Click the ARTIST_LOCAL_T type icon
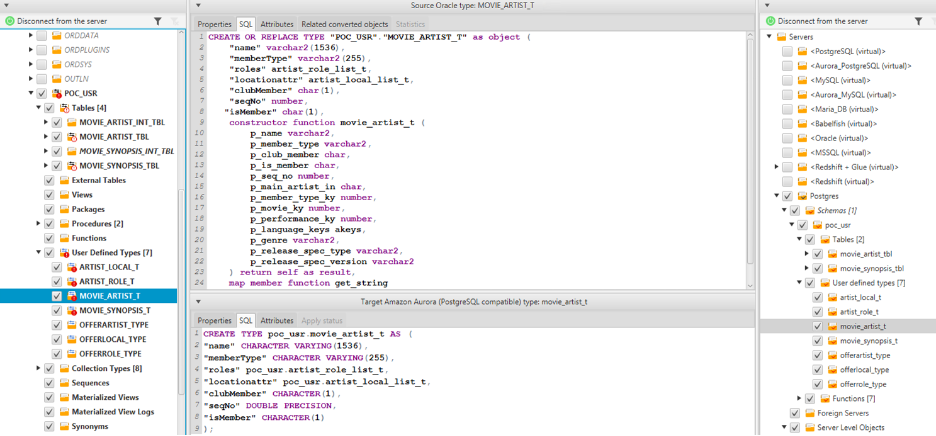The image size is (936, 436). (72, 267)
